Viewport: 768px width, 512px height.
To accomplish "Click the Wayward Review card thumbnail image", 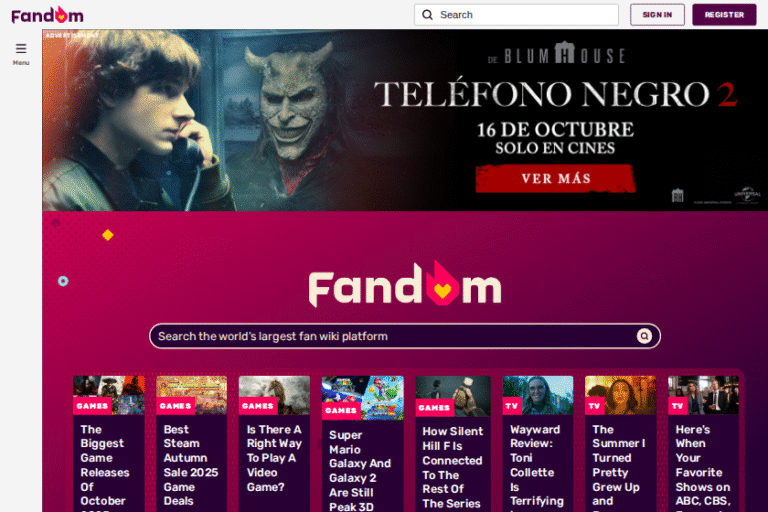I will [x=538, y=395].
